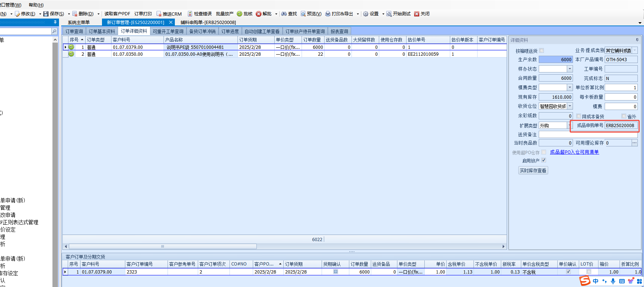Click the 开始测试 icon
Screen dimensions: 644x287
click(389, 14)
